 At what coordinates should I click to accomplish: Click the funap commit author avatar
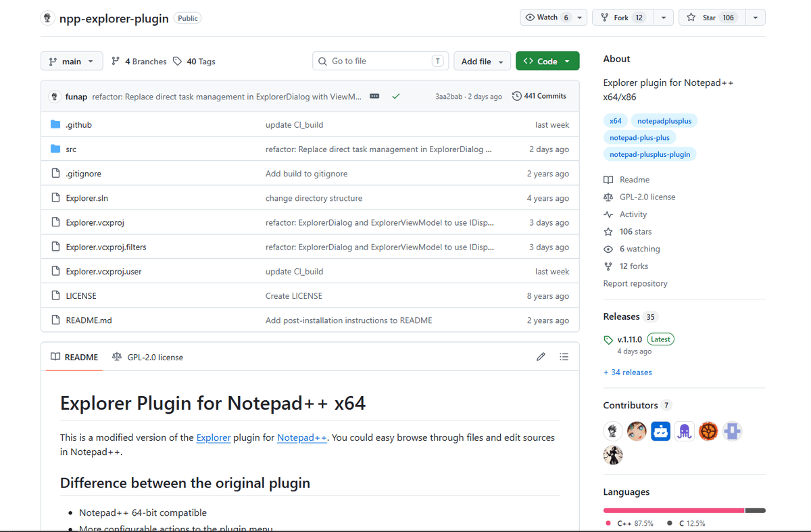(55, 97)
